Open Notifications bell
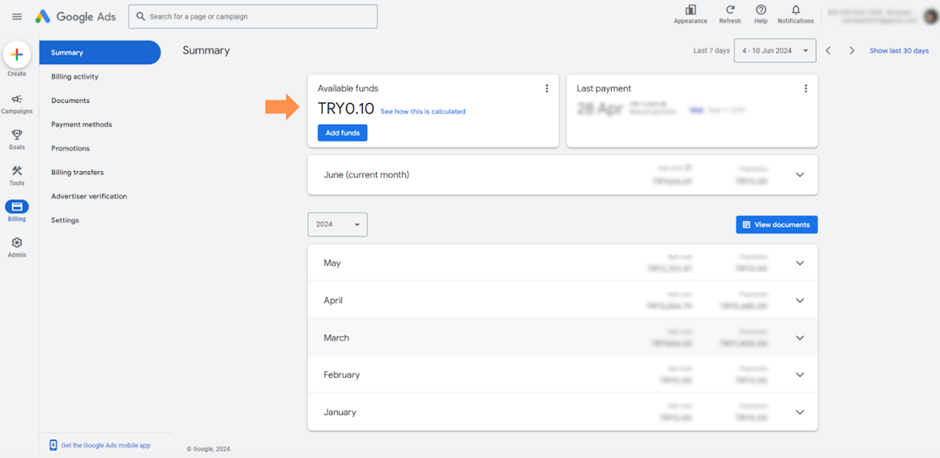 [796, 10]
